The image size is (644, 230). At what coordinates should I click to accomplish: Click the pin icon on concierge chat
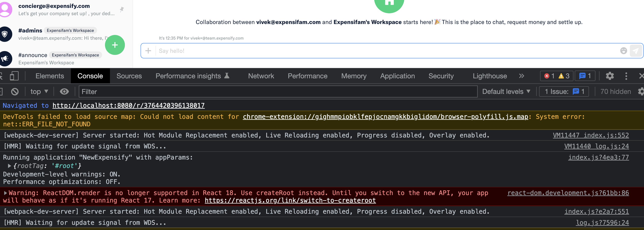click(x=122, y=10)
